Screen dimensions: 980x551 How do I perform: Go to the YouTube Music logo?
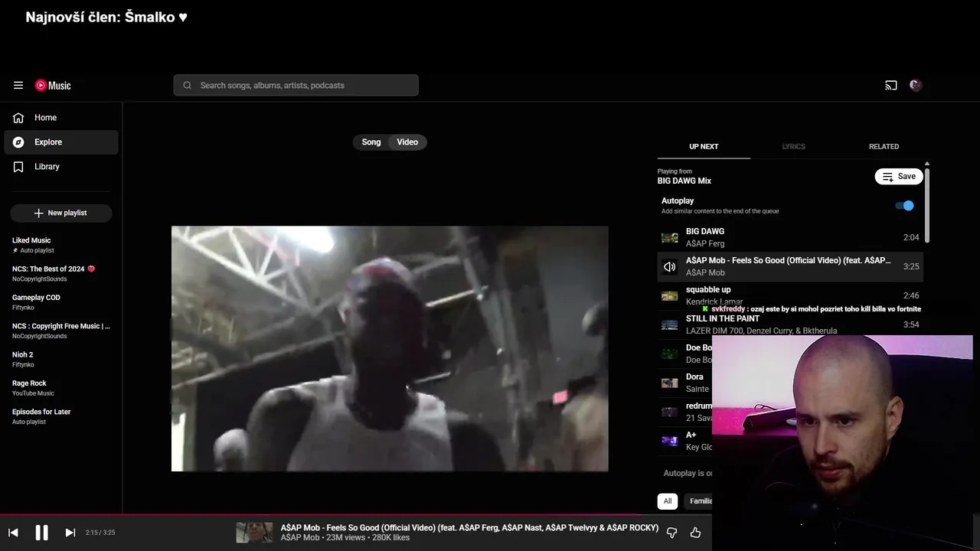tap(53, 86)
